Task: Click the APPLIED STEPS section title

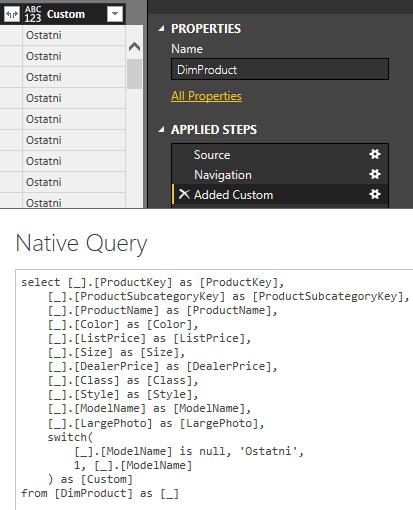Action: coord(214,130)
